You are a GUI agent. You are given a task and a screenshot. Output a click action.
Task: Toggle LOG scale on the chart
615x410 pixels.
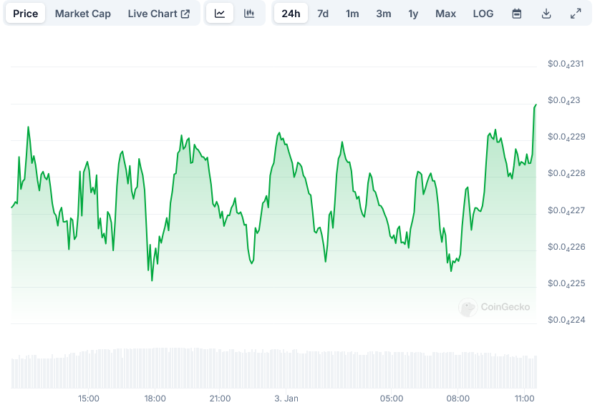click(483, 14)
